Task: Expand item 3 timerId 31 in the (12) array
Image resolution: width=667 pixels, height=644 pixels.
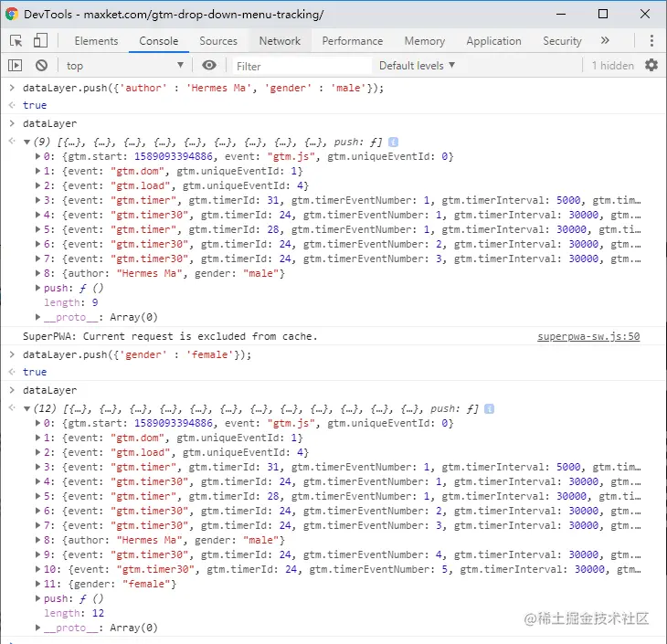Action: click(x=37, y=467)
